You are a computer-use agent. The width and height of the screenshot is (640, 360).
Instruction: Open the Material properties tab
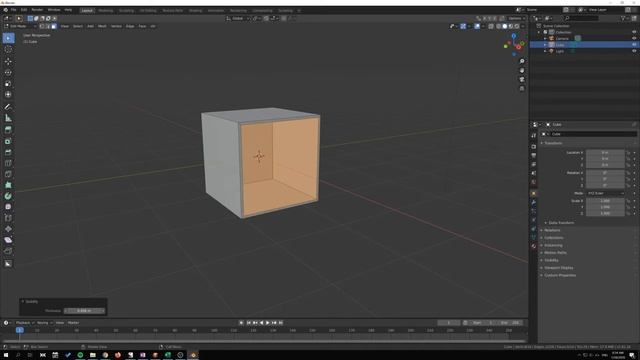[x=533, y=246]
